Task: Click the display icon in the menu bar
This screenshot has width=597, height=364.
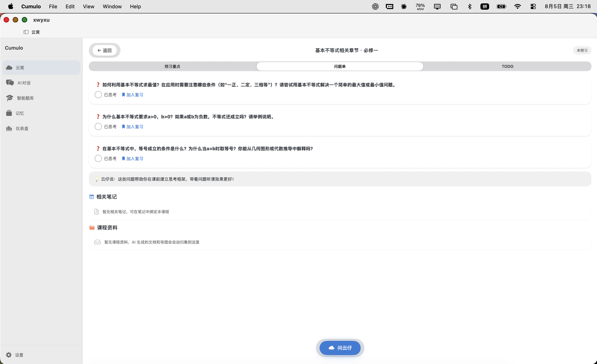Action: pyautogui.click(x=437, y=6)
